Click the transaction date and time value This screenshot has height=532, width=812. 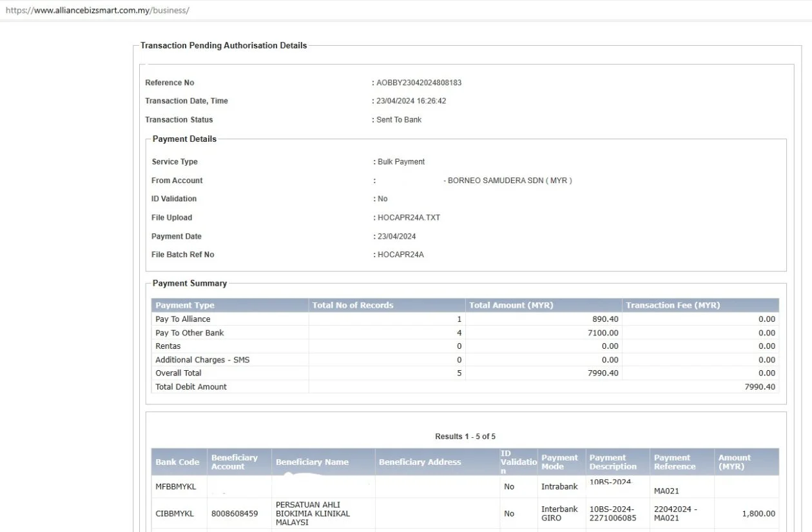(411, 101)
